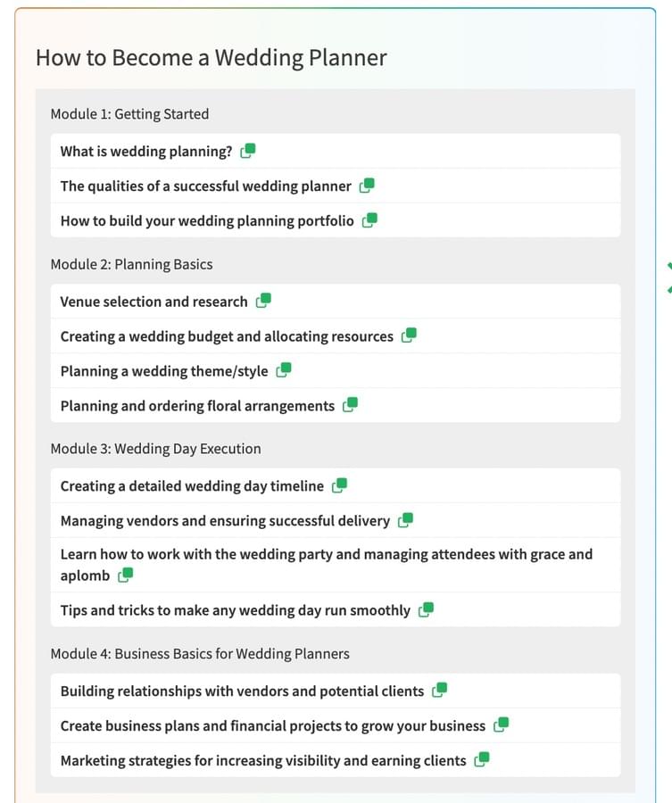Copy icon for Tips and tricks lesson
This screenshot has width=672, height=803.
coord(427,610)
